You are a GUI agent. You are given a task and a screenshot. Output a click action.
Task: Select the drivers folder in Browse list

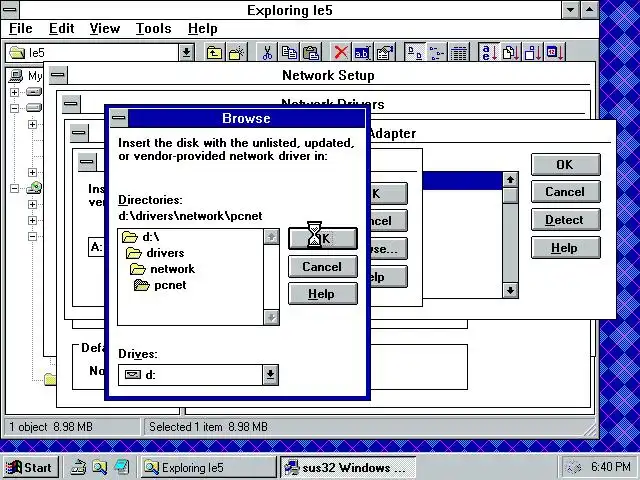(x=156, y=253)
